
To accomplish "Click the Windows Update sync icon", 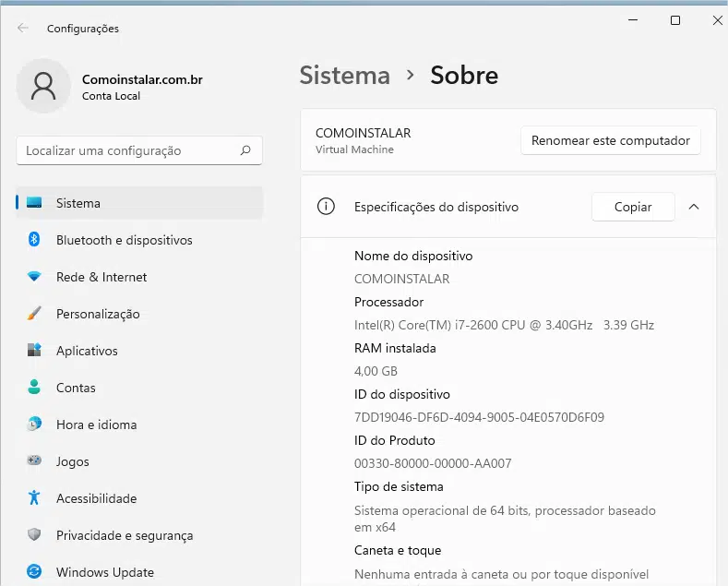I will tap(34, 571).
